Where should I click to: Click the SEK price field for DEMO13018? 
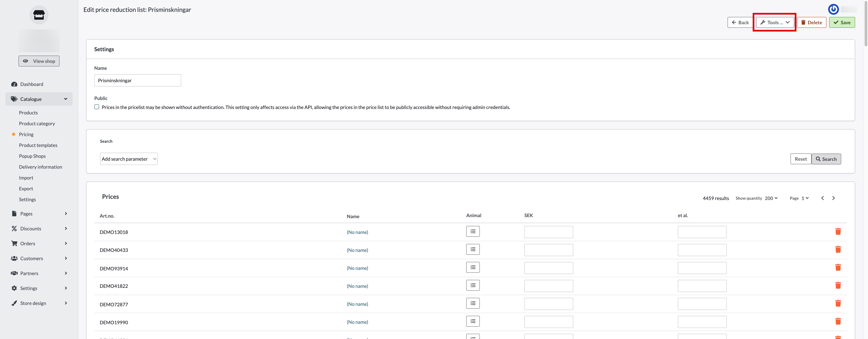tap(548, 232)
